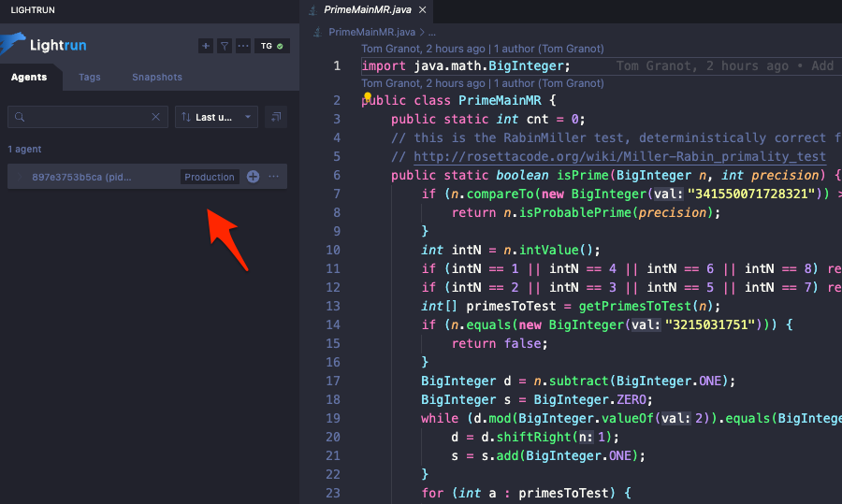
Task: Select agent 897e3753b5ca row text
Action: [81, 177]
